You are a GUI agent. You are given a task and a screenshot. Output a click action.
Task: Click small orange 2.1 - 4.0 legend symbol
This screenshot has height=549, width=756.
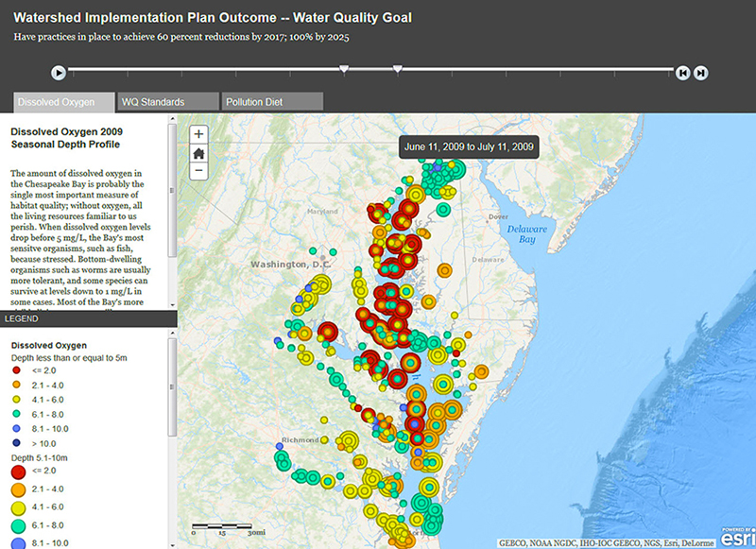16,385
